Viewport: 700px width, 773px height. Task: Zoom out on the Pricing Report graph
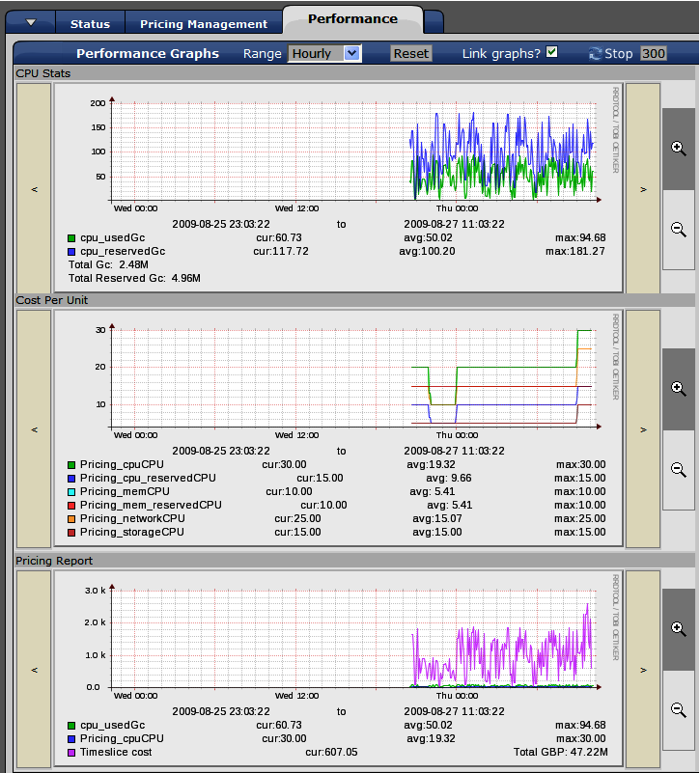tap(678, 709)
